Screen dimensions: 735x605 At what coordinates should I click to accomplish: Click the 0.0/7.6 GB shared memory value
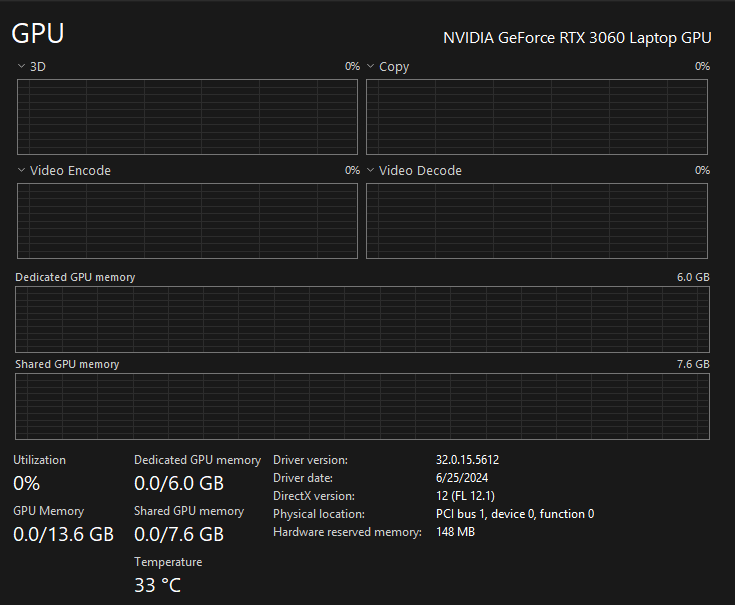tap(179, 535)
